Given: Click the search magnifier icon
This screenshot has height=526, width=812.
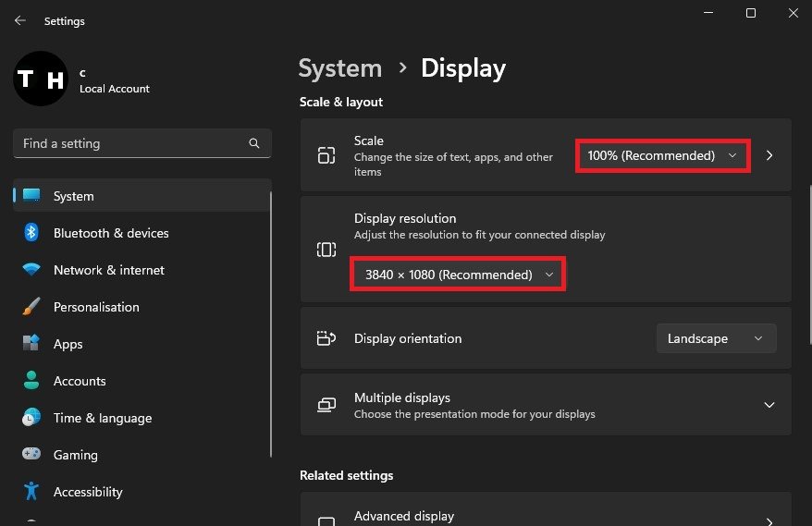Looking at the screenshot, I should 254,144.
